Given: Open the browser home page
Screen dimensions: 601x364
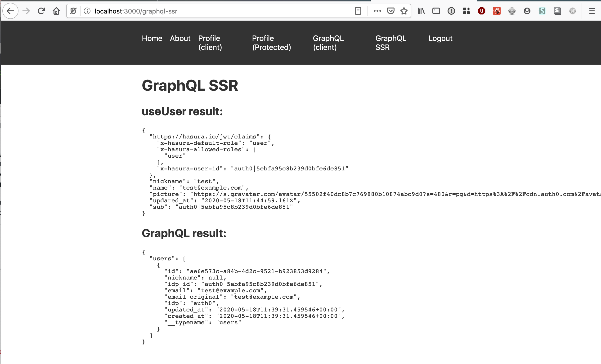Looking at the screenshot, I should point(56,11).
